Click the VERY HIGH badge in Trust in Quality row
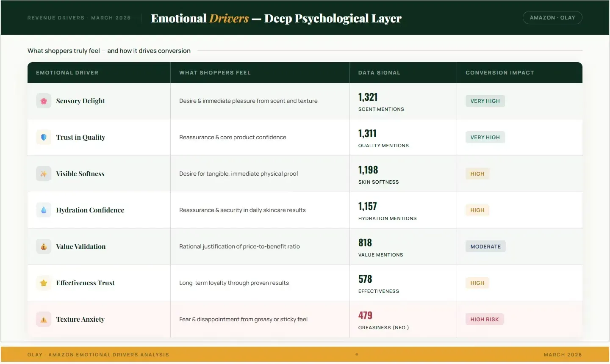This screenshot has height=364, width=610. point(485,138)
